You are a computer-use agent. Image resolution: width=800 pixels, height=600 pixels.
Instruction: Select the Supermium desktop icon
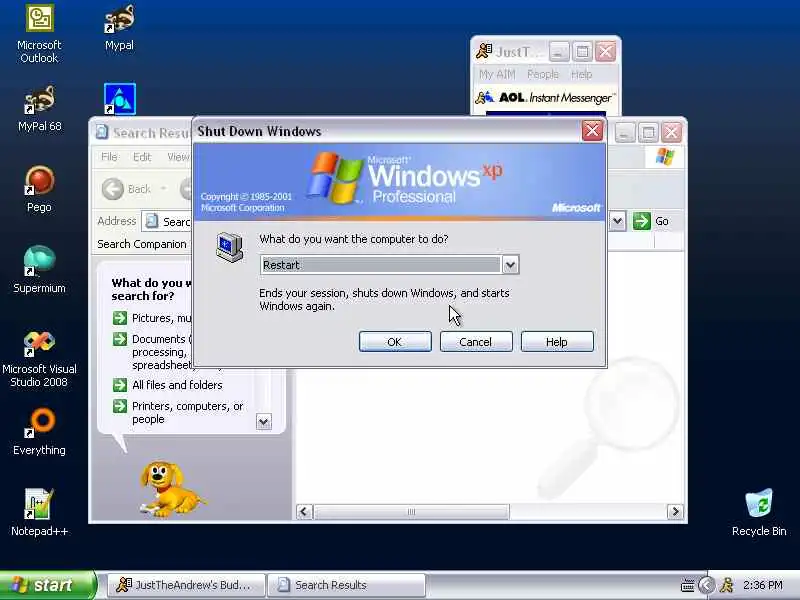tap(39, 270)
